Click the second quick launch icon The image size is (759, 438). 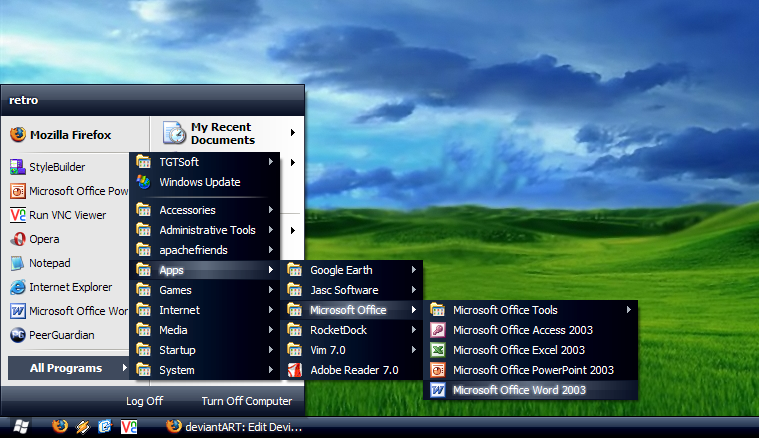tap(83, 427)
